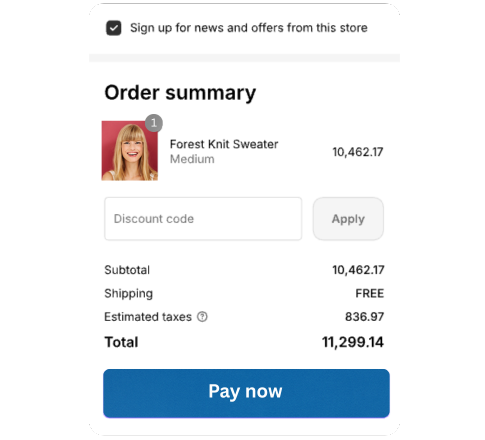Image resolution: width=485 pixels, height=440 pixels.
Task: Click the quantity badge on the product image
Action: tap(154, 123)
